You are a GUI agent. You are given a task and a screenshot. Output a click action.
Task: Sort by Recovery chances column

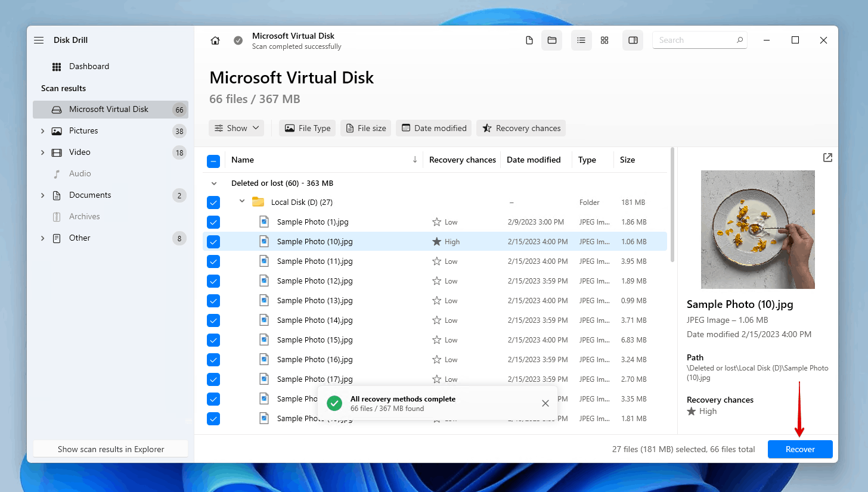click(463, 160)
